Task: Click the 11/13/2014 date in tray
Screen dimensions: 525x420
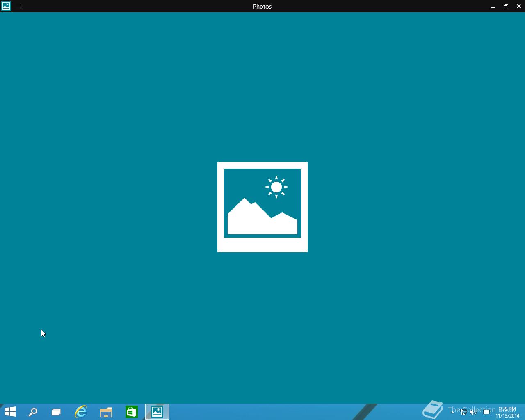Action: (x=507, y=415)
